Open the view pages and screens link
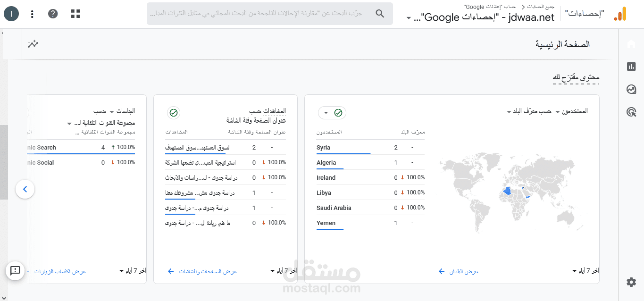This screenshot has height=301, width=644. 202,272
